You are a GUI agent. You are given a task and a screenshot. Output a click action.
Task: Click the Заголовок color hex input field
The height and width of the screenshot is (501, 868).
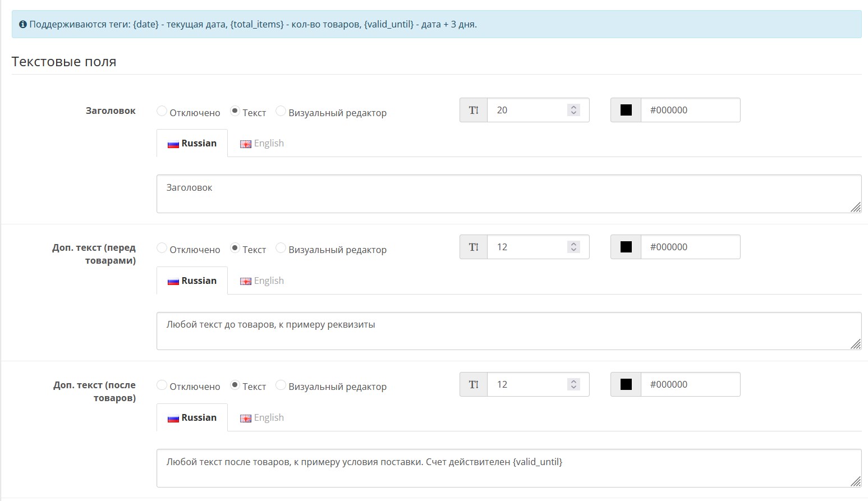point(690,110)
